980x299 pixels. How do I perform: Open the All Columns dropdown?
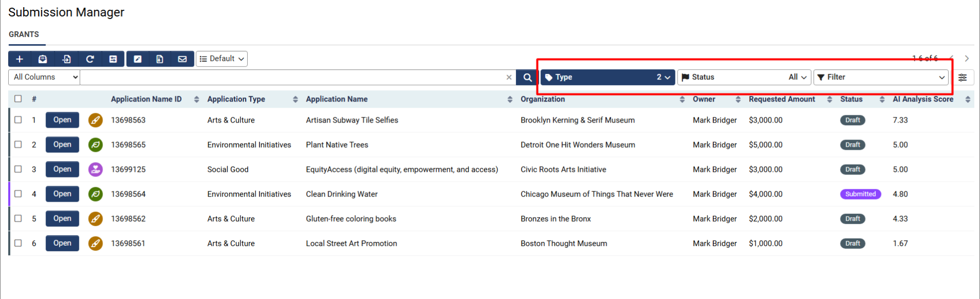[x=44, y=77]
